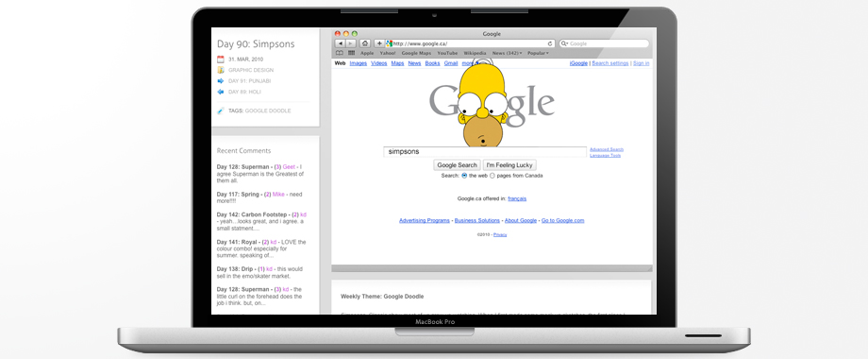Click the calendar icon beside 31. MAR, 2010
868x359 pixels.
(x=221, y=60)
